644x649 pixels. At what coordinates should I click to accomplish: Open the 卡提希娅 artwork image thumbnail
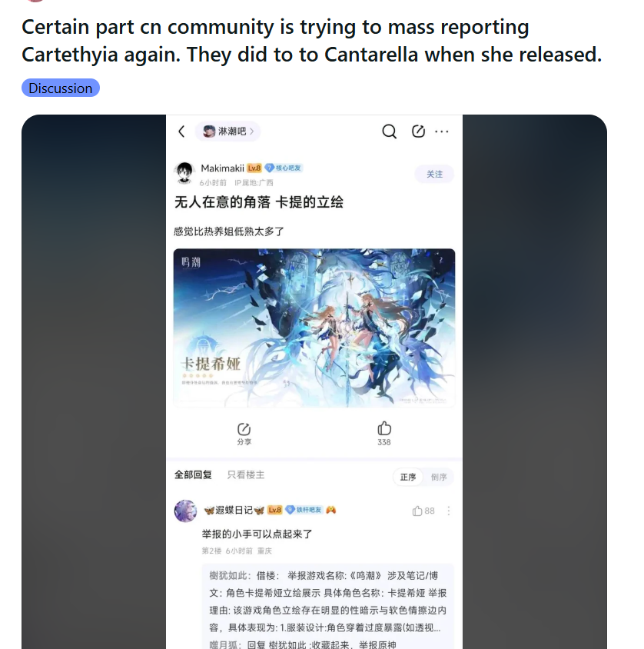pyautogui.click(x=314, y=328)
